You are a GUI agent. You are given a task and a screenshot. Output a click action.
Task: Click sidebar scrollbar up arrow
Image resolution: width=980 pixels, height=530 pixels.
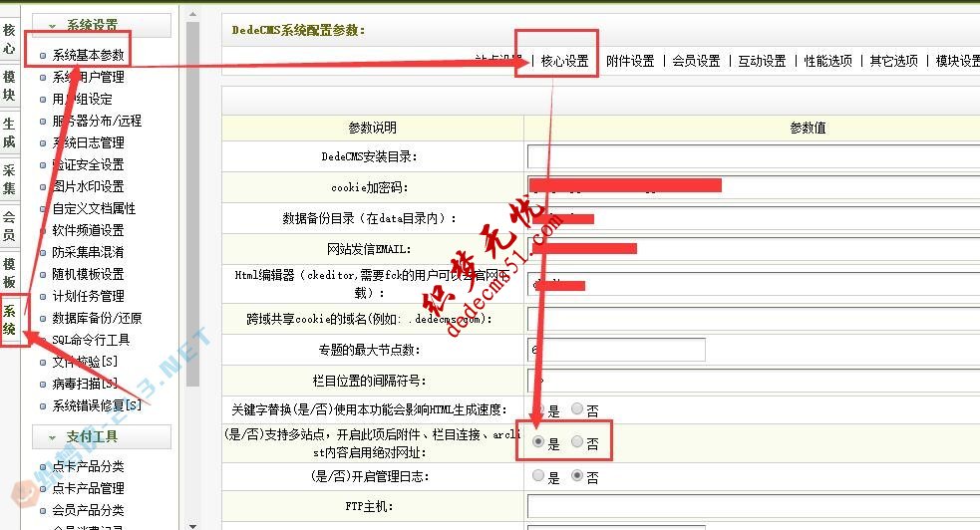[x=192, y=14]
